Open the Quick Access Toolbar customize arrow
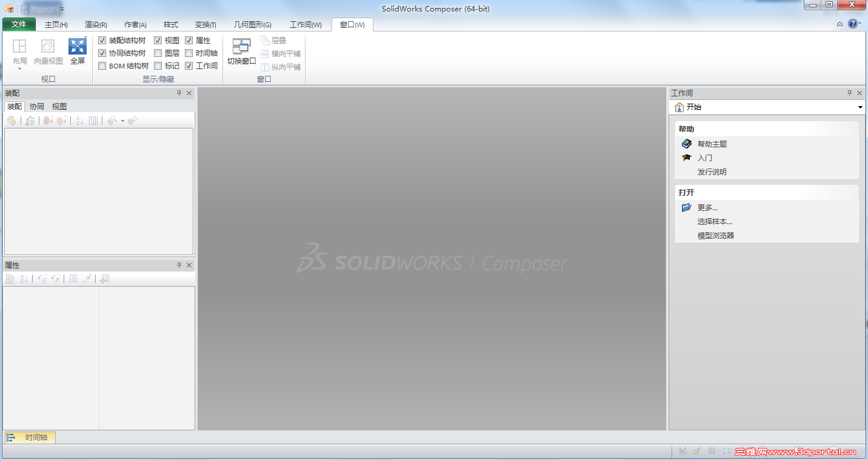This screenshot has height=460, width=868. (62, 10)
